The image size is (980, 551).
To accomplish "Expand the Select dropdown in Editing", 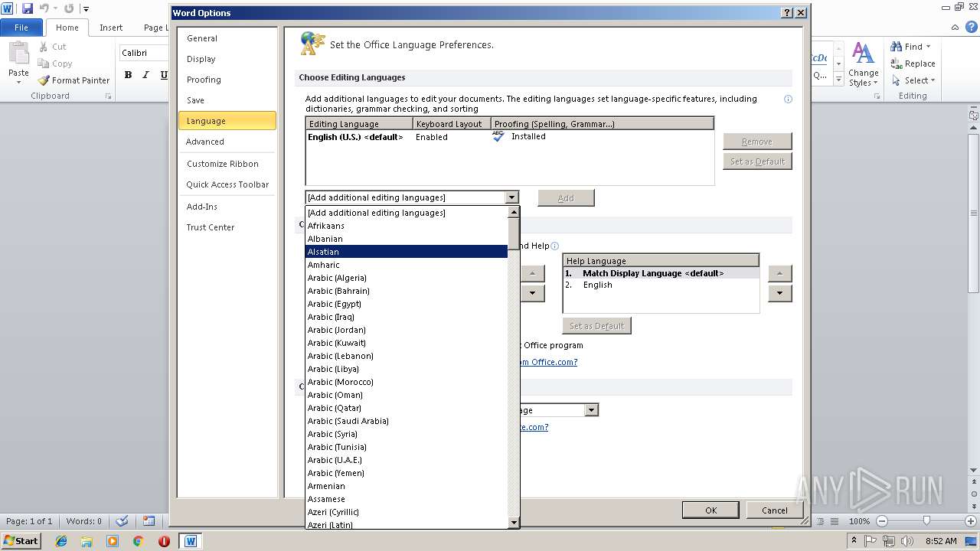I will click(x=933, y=80).
